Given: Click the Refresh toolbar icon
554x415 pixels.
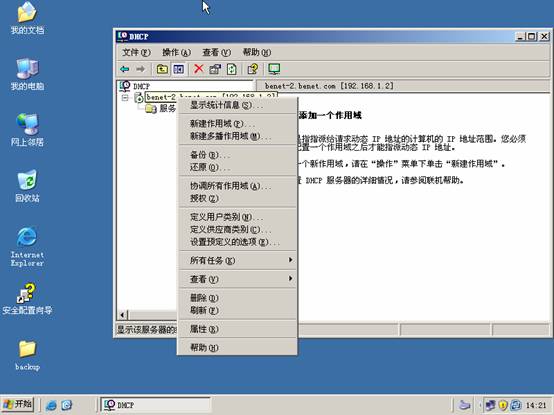Looking at the screenshot, I should 232,69.
